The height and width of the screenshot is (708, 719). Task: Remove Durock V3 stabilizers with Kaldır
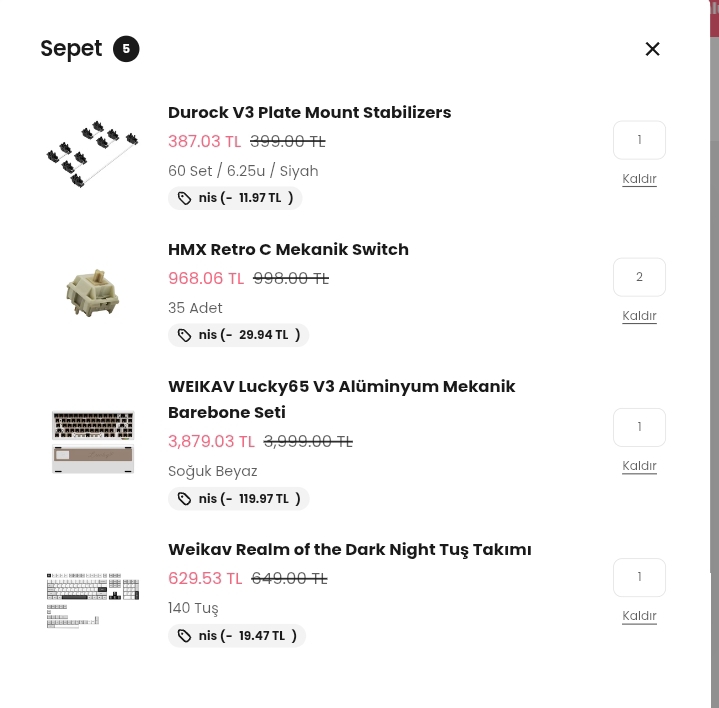tap(639, 179)
